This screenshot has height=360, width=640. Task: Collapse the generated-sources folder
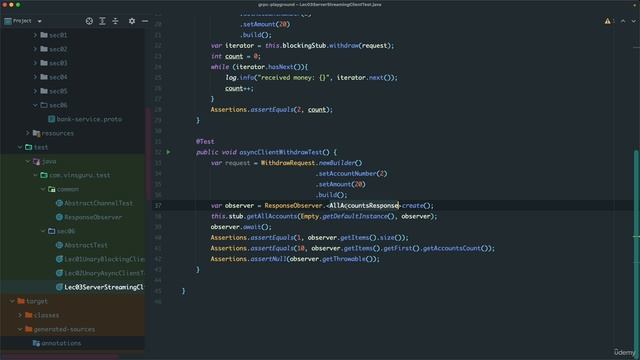20,329
